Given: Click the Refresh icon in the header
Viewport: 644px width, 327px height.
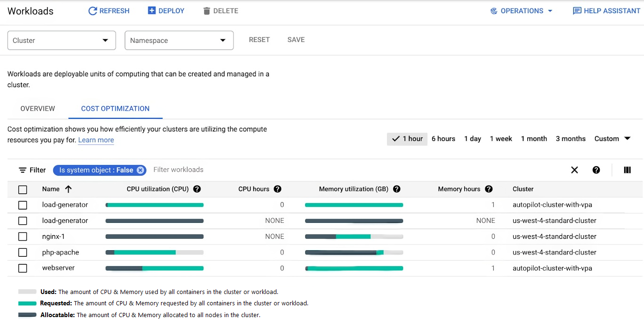Looking at the screenshot, I should point(93,11).
